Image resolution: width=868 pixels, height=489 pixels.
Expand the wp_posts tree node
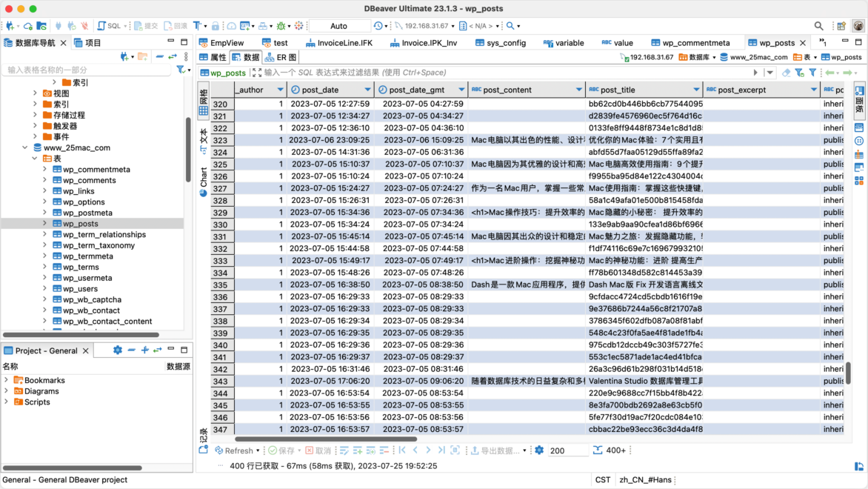(45, 224)
